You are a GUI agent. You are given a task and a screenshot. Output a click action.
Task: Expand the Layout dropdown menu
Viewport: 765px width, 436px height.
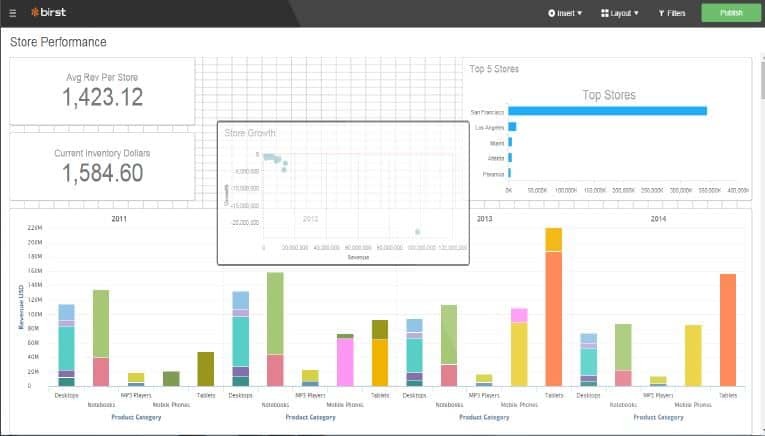pyautogui.click(x=619, y=13)
